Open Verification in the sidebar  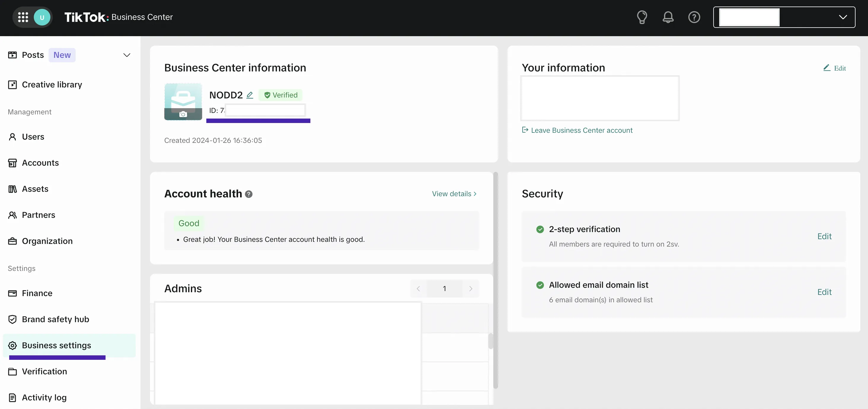click(44, 371)
